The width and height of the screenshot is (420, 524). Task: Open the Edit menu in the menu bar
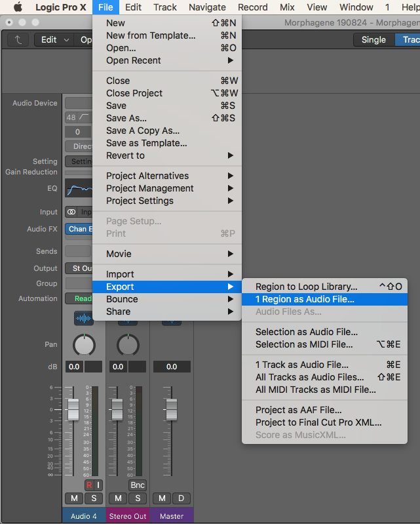(133, 7)
